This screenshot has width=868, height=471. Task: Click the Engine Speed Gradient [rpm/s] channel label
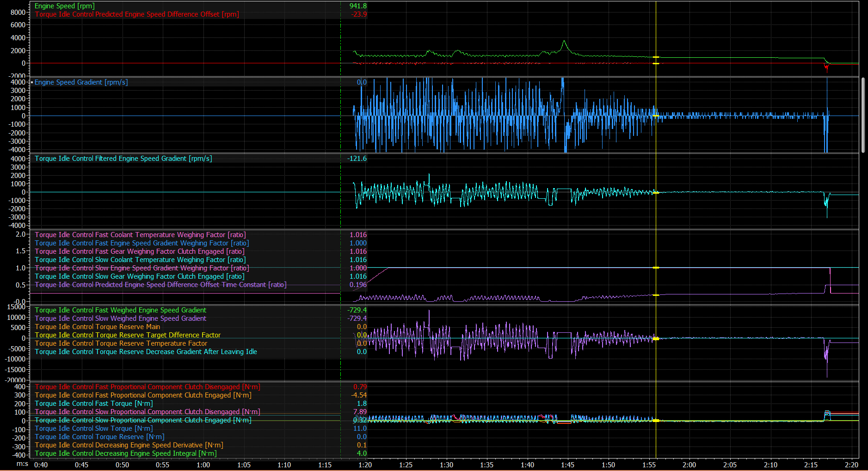(x=81, y=82)
